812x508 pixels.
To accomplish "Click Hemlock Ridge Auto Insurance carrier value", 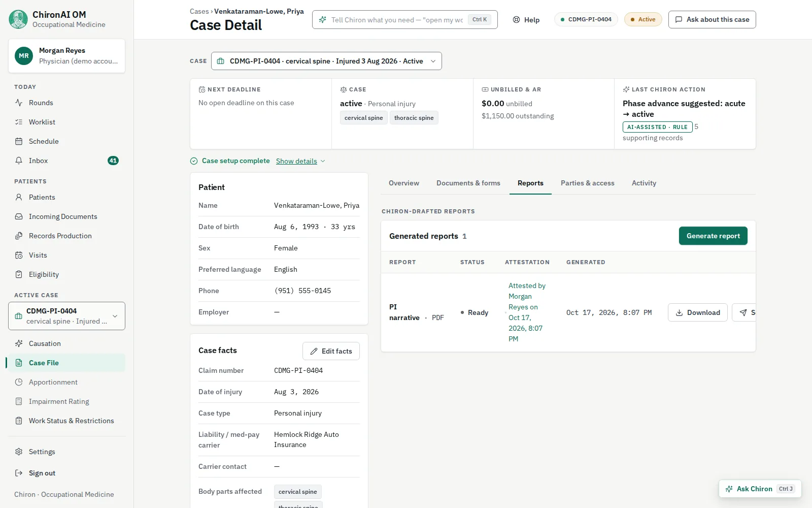I will [307, 439].
